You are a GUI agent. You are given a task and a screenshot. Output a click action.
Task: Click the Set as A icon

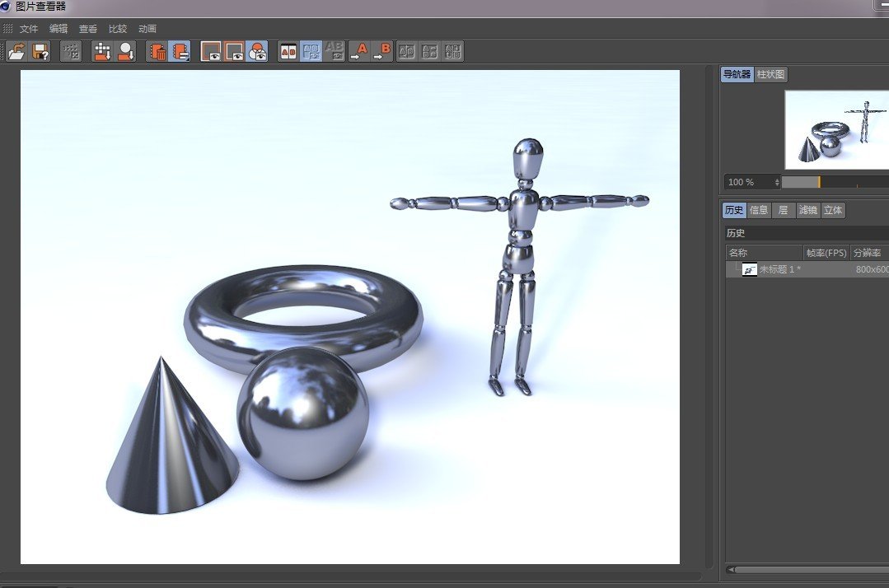click(x=359, y=52)
